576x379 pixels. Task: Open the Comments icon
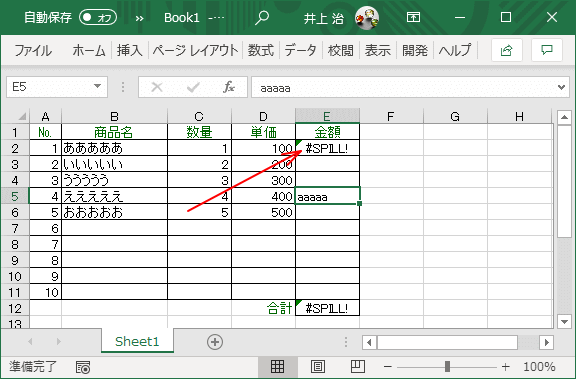[547, 50]
